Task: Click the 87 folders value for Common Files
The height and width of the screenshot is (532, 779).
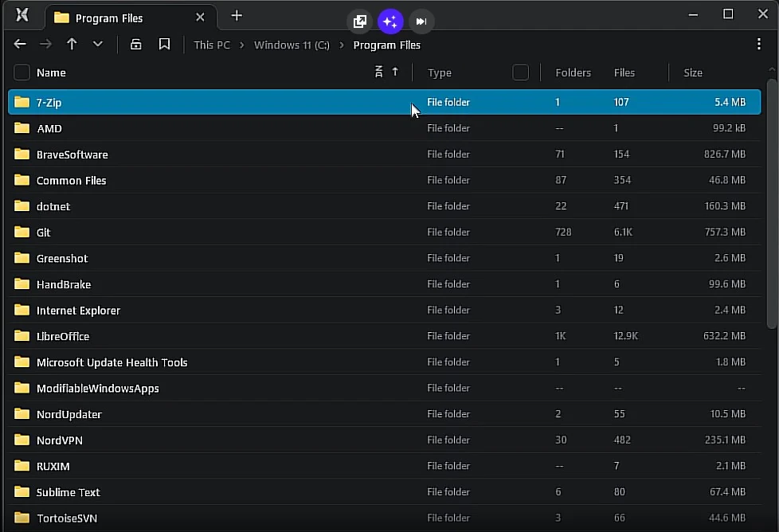Action: coord(561,180)
